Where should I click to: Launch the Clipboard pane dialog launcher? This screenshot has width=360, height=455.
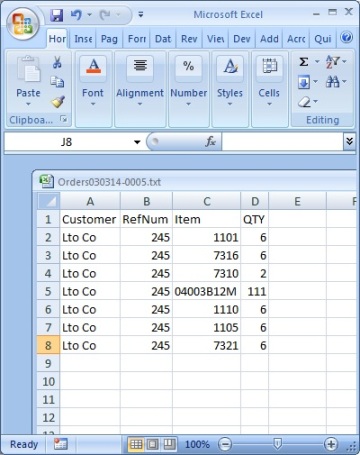pos(64,119)
